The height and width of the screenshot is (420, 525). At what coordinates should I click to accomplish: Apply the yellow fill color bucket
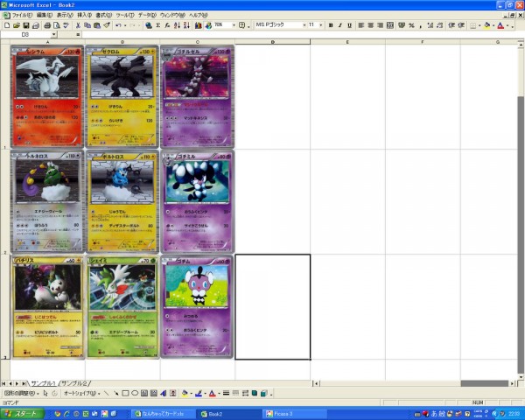click(x=487, y=25)
